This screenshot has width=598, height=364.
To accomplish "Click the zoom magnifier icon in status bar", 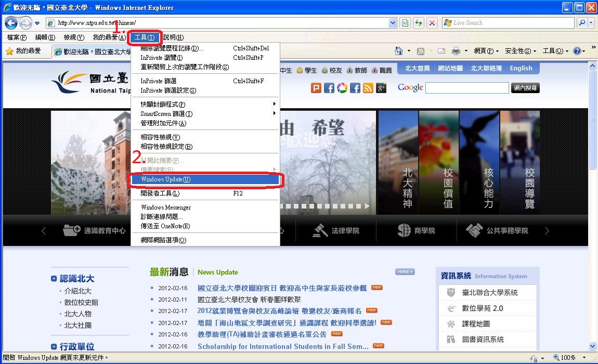I will pos(556,358).
